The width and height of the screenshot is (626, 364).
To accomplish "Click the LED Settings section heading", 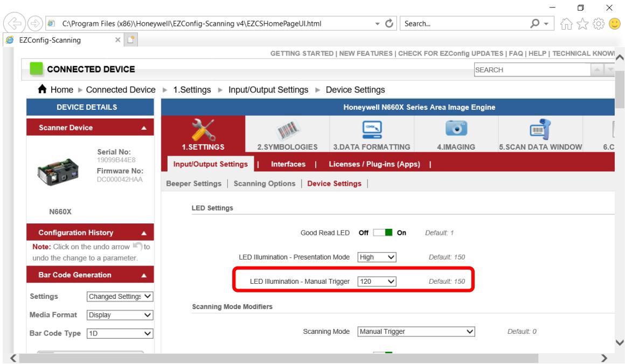I will click(212, 208).
